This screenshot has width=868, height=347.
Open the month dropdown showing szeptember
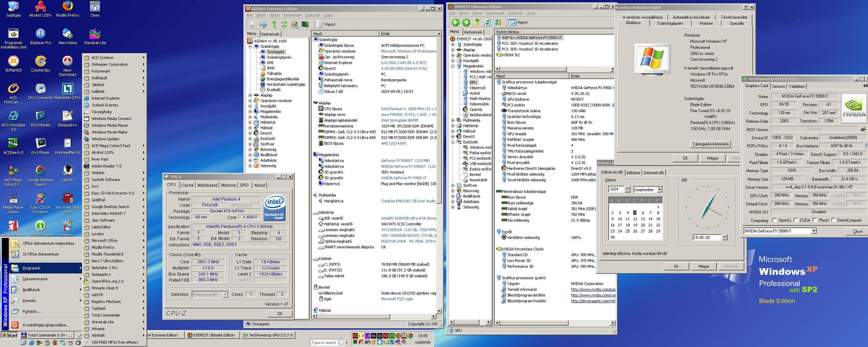point(659,190)
